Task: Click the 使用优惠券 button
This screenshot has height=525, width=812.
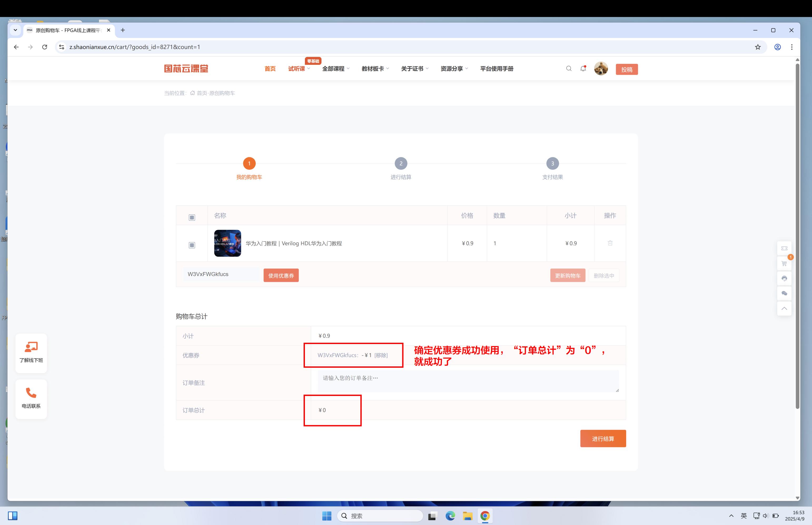Action: (x=281, y=275)
